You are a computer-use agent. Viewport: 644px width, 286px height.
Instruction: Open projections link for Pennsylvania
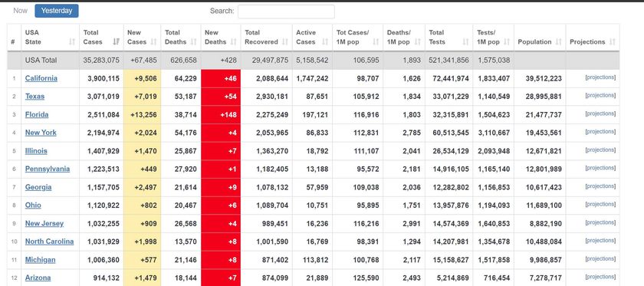600,168
